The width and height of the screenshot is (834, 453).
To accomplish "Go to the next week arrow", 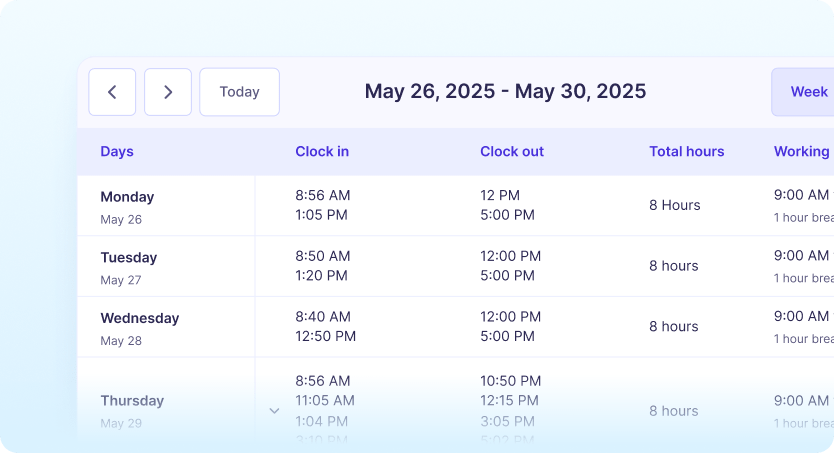I will pos(168,92).
